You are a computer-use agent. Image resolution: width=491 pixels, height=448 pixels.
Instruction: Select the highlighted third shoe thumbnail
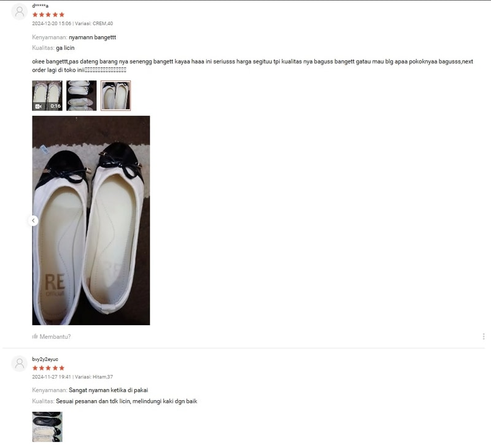point(115,96)
